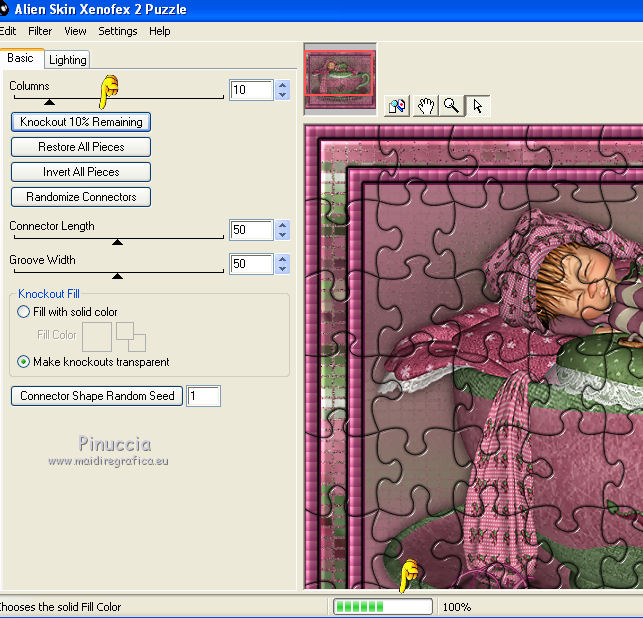The image size is (643, 618).
Task: Click the Columns slider handle
Action: coord(50,102)
